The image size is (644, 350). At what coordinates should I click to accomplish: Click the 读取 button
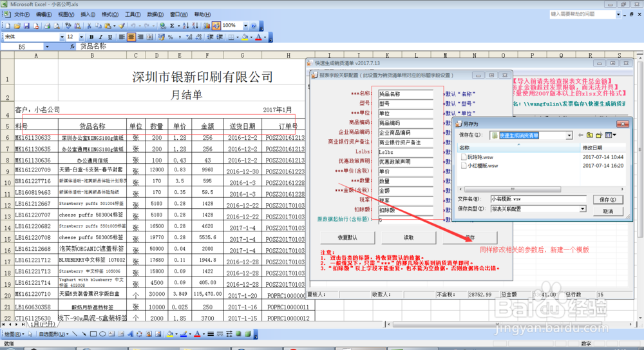tap(409, 238)
